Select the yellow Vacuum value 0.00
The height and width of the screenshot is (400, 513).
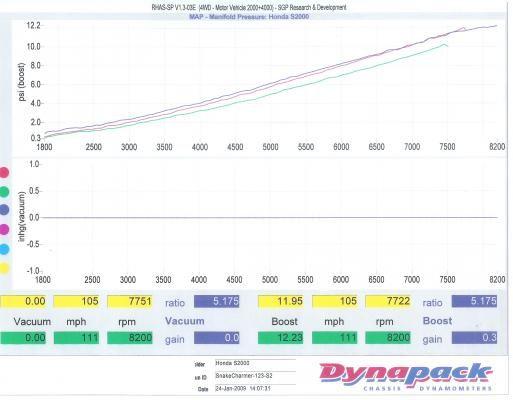23,301
